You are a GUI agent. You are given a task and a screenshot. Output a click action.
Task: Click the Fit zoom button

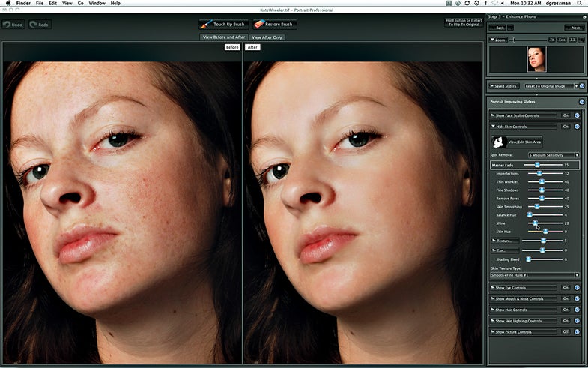coord(552,40)
